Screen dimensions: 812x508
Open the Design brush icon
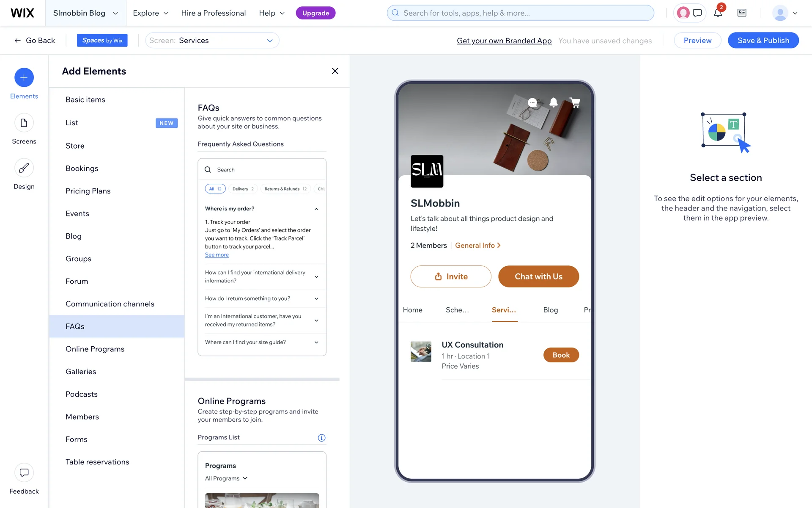[x=24, y=168]
